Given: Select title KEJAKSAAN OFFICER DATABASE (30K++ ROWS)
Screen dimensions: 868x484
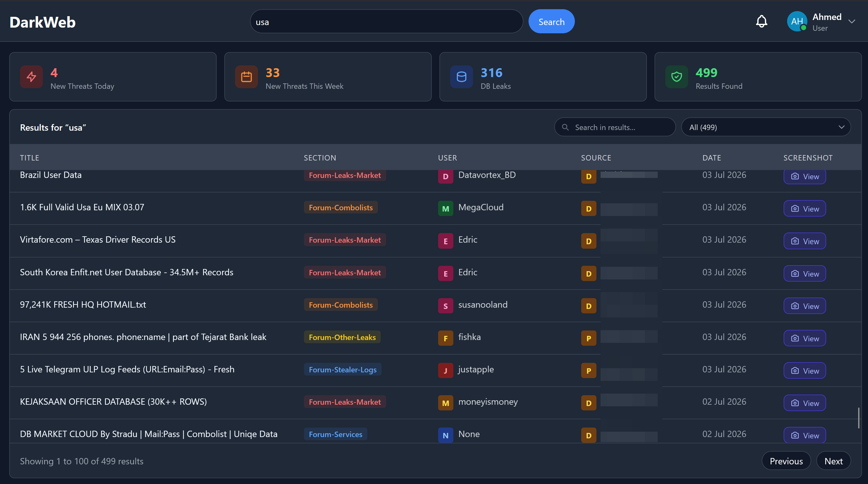Looking at the screenshot, I should point(113,402).
